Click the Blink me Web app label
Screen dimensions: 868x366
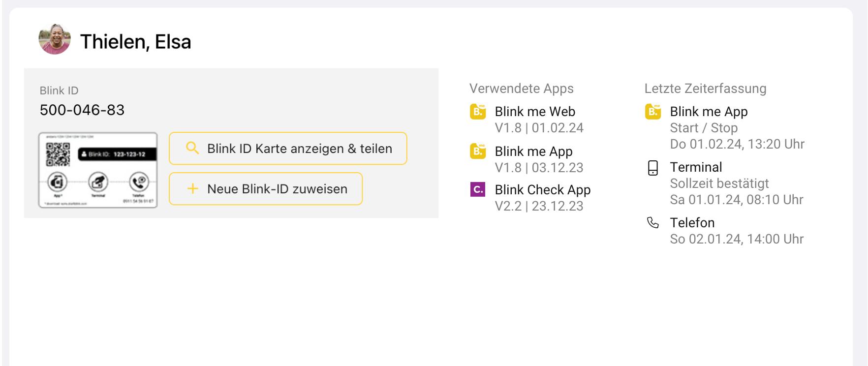535,112
